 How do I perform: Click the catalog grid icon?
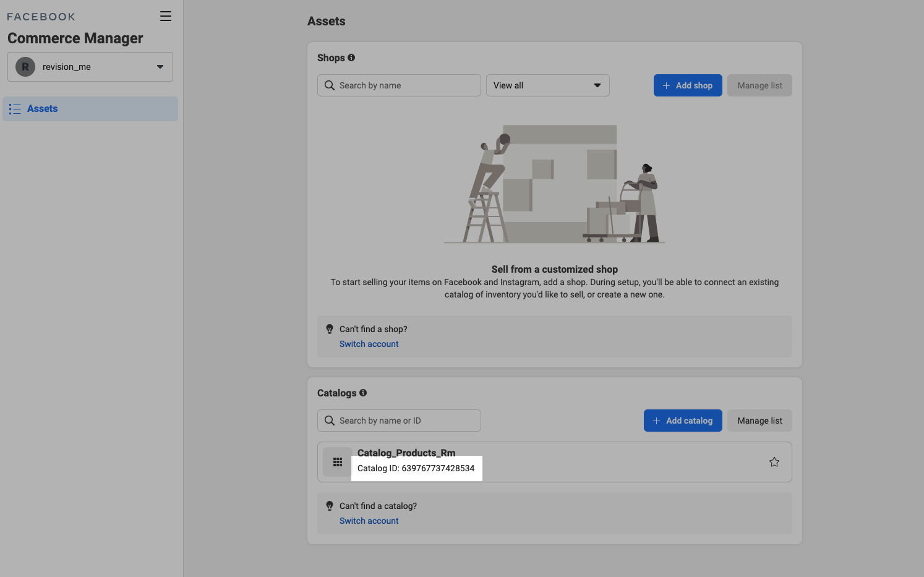[x=338, y=462]
